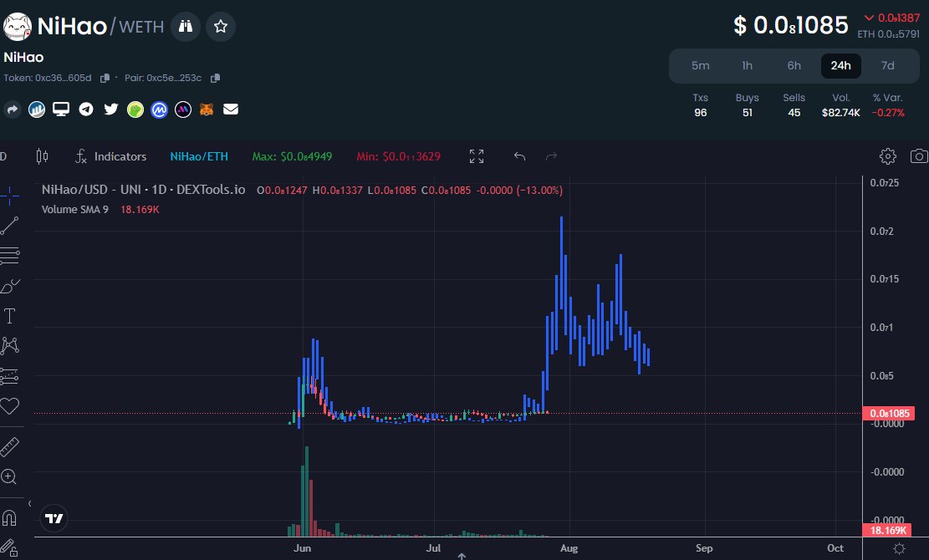The width and height of the screenshot is (929, 560).
Task: Select the 6h time range tab
Action: click(x=794, y=66)
